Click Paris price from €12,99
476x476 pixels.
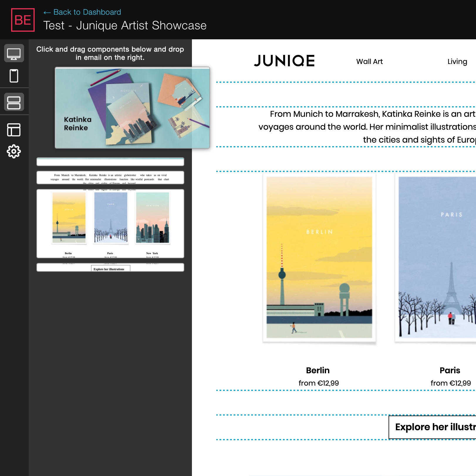coord(451,383)
